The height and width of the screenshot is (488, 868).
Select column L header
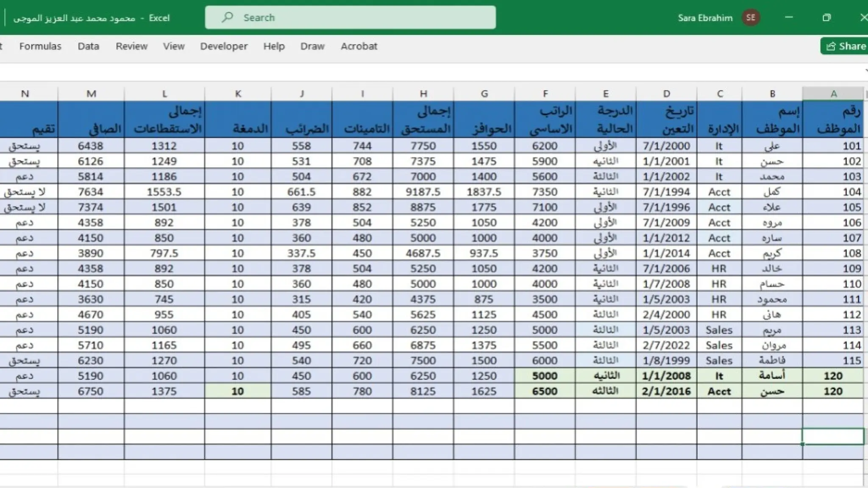coord(164,94)
